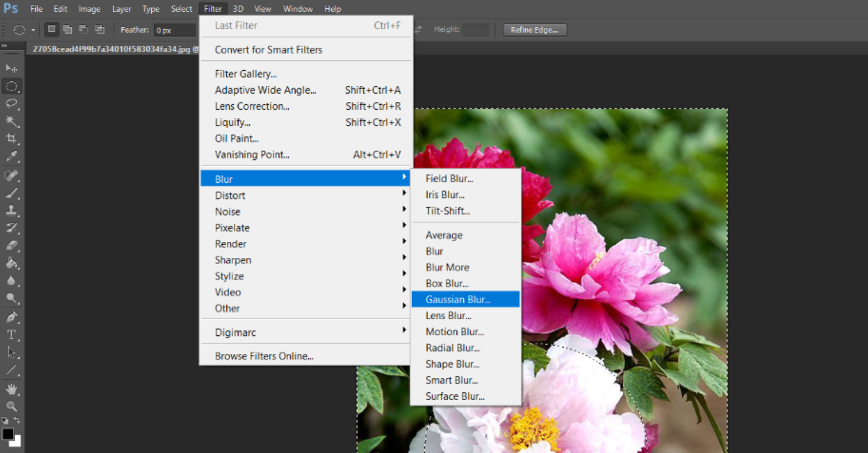Screen dimensions: 868x453
Task: Open the marquee tool preset dropdown arrow
Action: tap(33, 30)
